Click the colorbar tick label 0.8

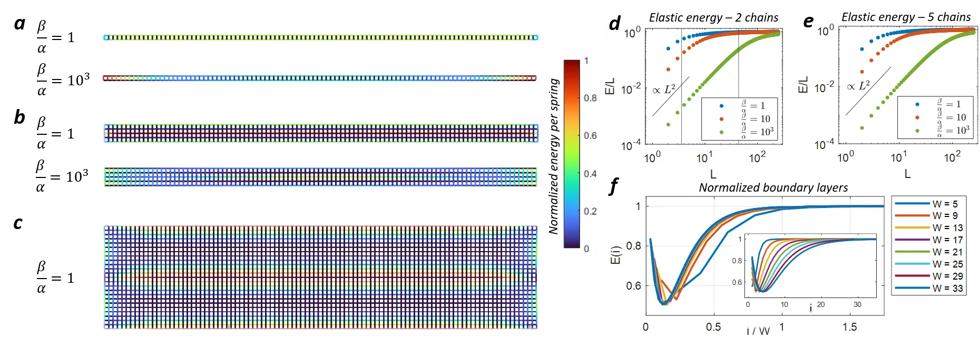590,98
